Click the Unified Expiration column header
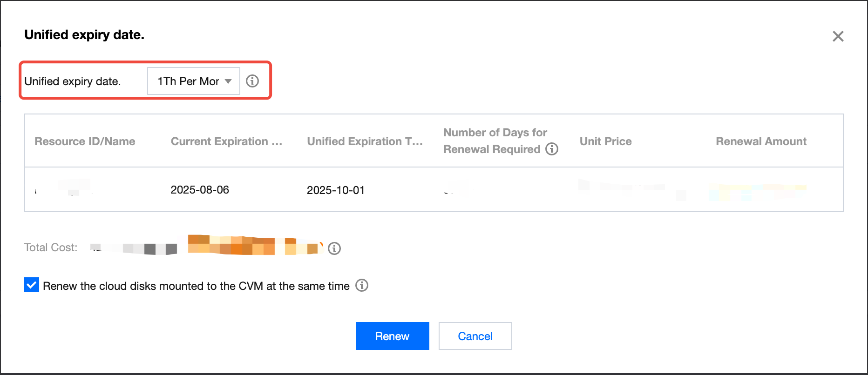The width and height of the screenshot is (868, 375). click(365, 141)
